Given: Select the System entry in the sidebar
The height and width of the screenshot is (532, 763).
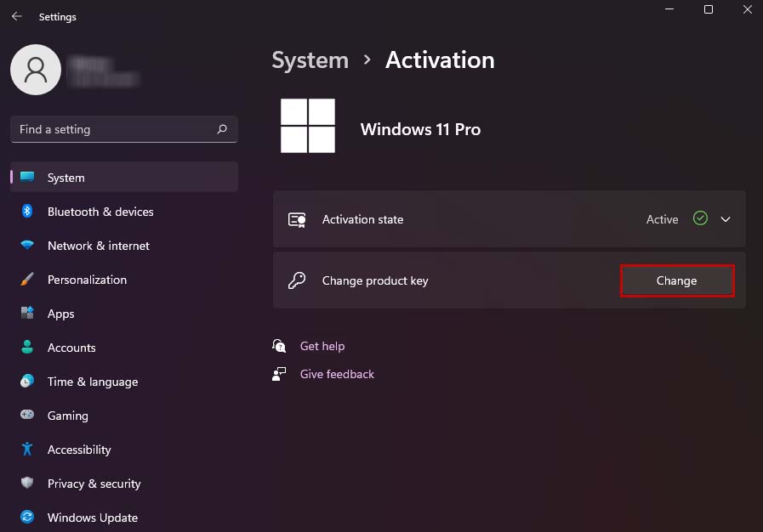Looking at the screenshot, I should [x=66, y=178].
